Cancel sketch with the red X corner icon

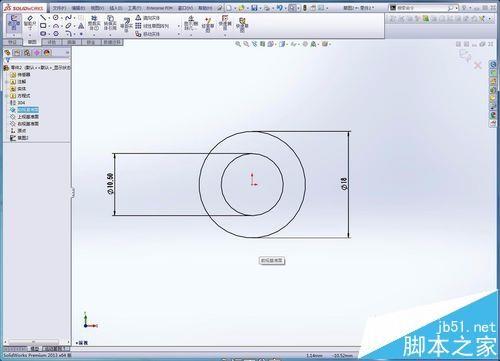click(x=478, y=65)
